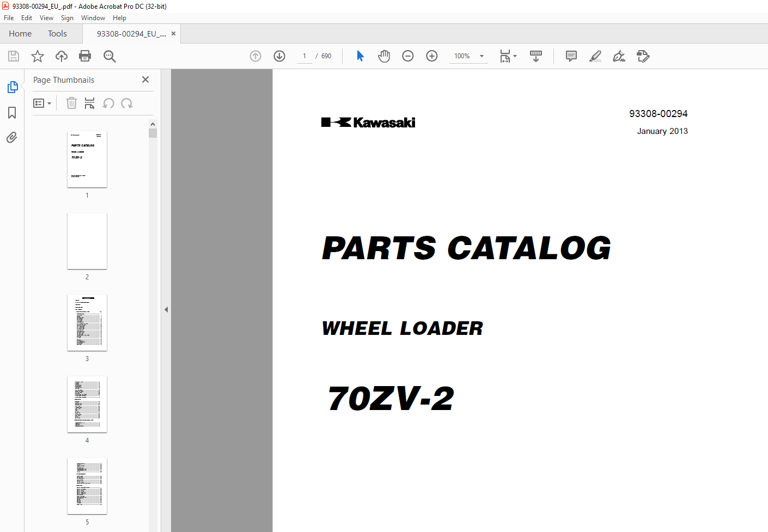Viewport: 768px width, 532px height.
Task: Click the Stamp or send tool icon
Action: [x=643, y=56]
